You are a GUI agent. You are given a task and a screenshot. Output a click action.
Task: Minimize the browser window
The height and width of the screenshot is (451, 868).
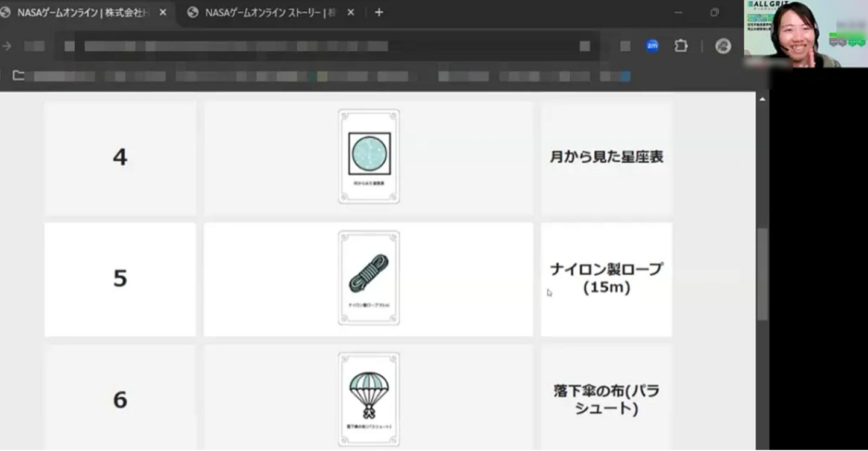click(678, 13)
